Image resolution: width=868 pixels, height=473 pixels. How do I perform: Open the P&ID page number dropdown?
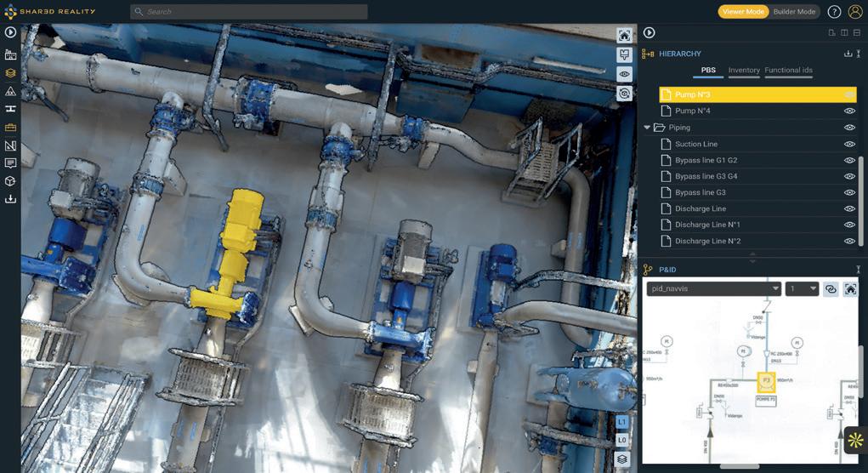[803, 288]
